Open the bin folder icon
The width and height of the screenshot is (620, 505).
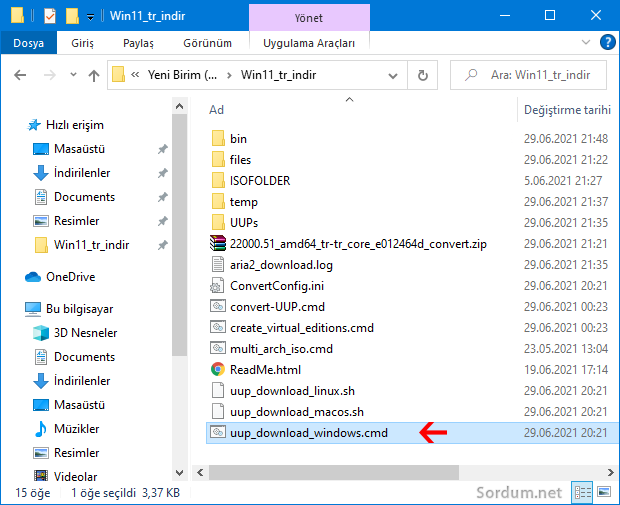218,139
